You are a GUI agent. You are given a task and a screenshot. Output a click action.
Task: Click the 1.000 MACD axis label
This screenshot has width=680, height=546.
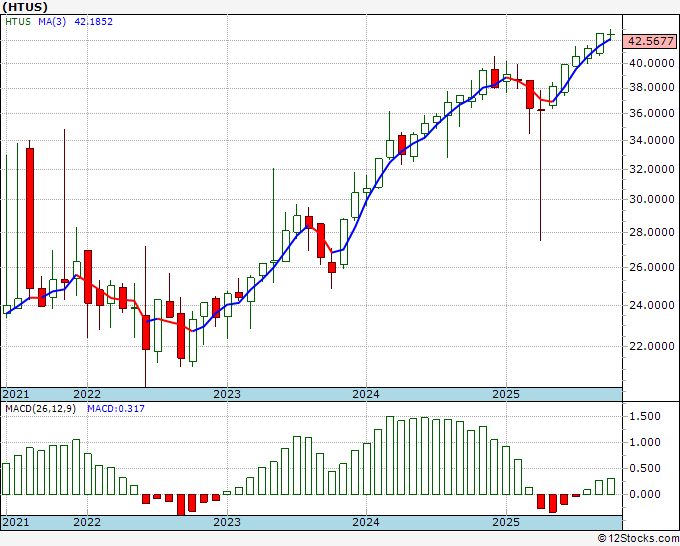tap(644, 442)
